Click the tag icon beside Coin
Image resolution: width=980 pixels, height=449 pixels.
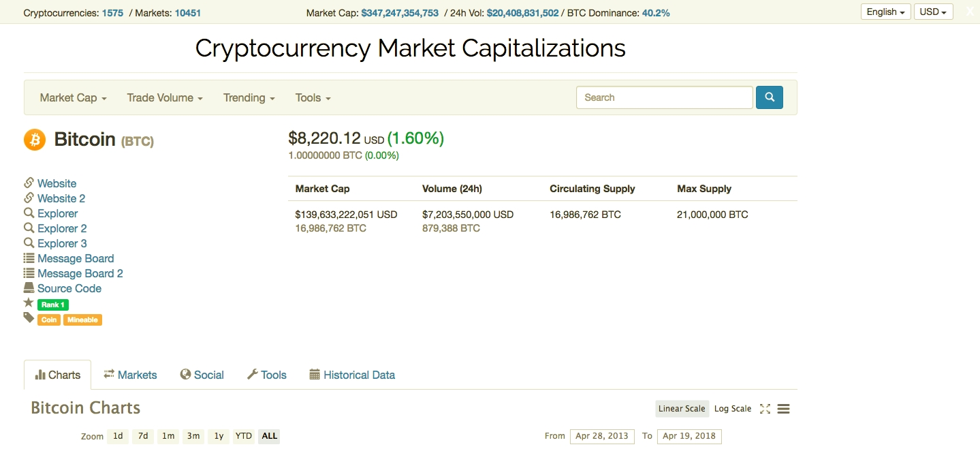click(x=29, y=318)
